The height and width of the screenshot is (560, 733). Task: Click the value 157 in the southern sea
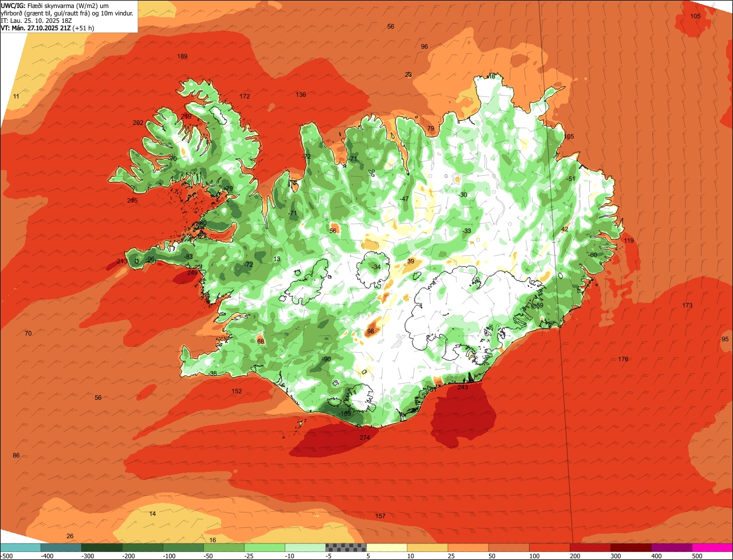coord(380,516)
